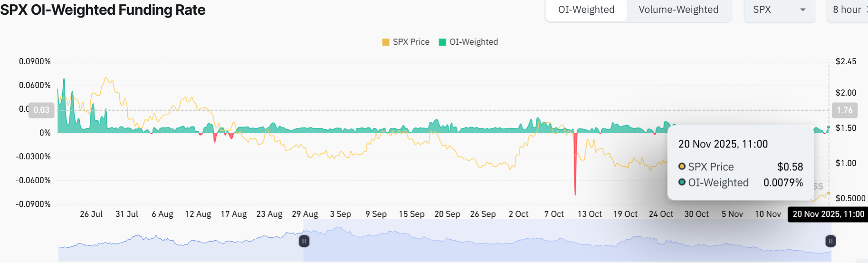The height and width of the screenshot is (263, 868).
Task: Open the 8 hour interval dropdown
Action: point(848,10)
